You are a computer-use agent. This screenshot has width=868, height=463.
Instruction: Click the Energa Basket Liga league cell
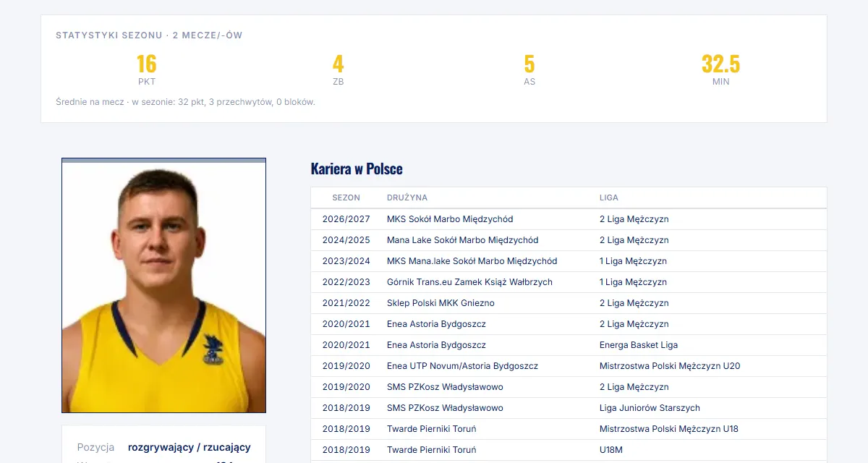point(639,345)
